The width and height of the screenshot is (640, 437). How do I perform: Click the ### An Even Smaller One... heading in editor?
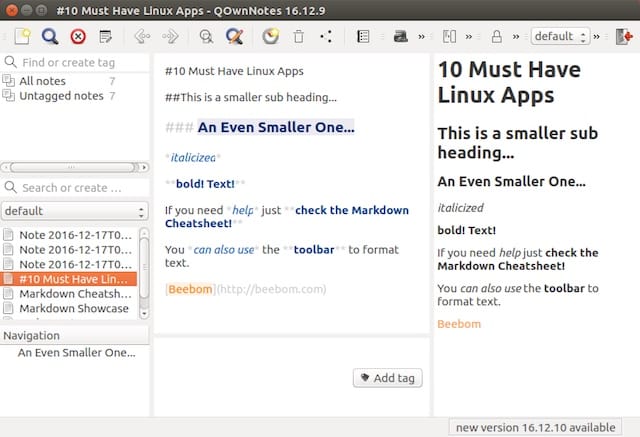pos(260,127)
